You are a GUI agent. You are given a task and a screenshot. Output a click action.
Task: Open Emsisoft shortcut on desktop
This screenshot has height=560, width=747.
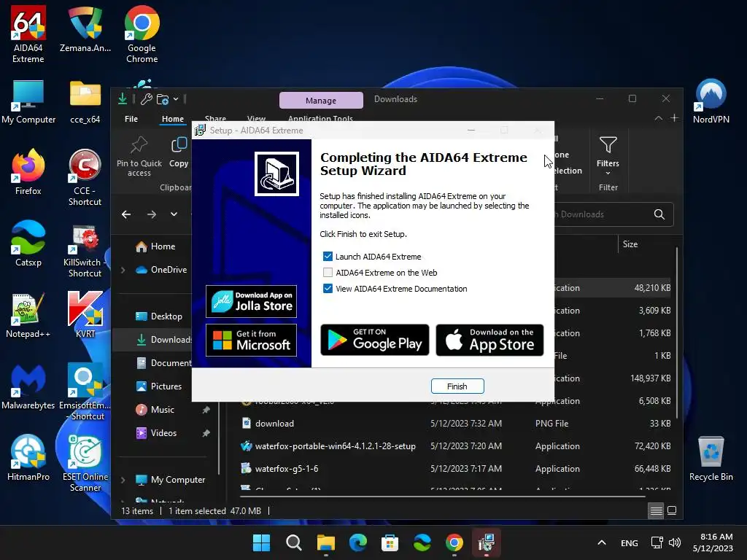pos(85,392)
